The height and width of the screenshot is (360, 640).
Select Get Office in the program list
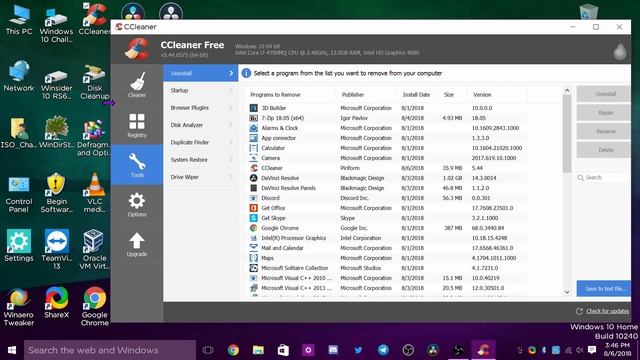click(386, 208)
